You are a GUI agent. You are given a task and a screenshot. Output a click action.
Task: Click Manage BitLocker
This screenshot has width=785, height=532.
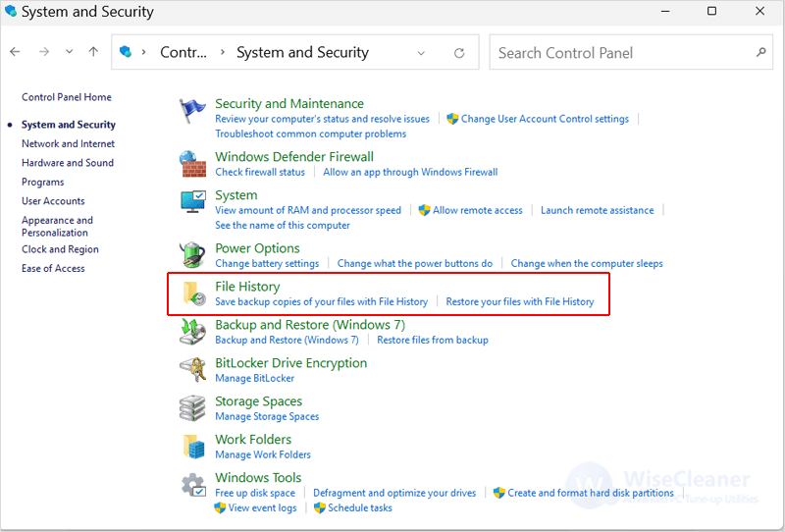(x=255, y=378)
